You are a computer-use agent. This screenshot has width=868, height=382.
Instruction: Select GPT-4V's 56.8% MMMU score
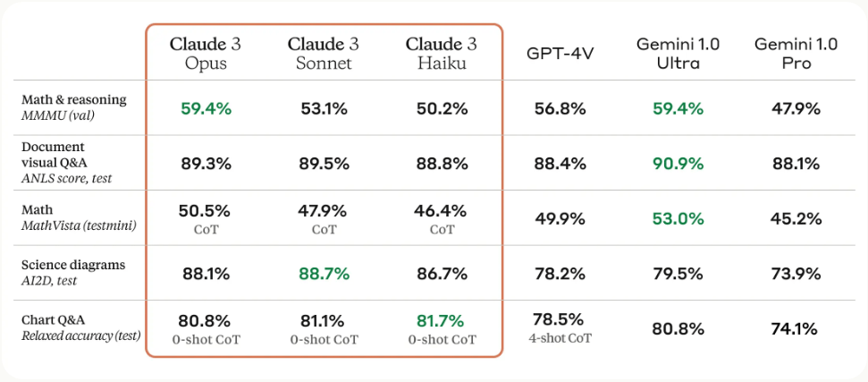point(560,108)
